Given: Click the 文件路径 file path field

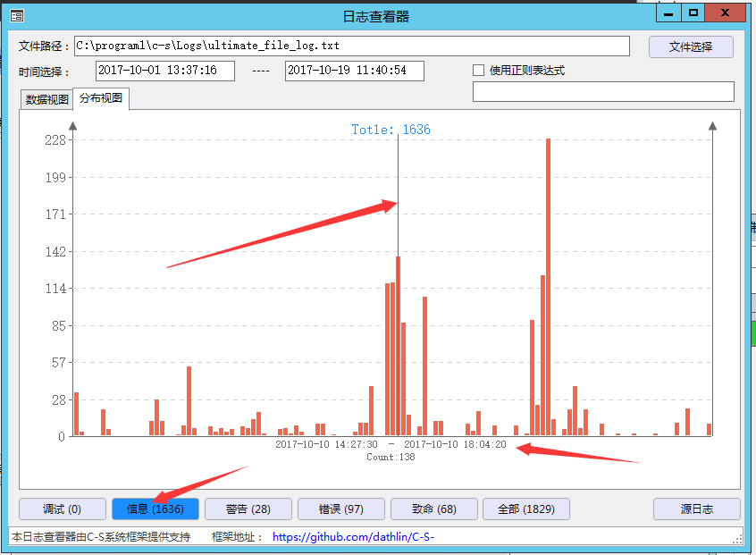Looking at the screenshot, I should coord(352,46).
